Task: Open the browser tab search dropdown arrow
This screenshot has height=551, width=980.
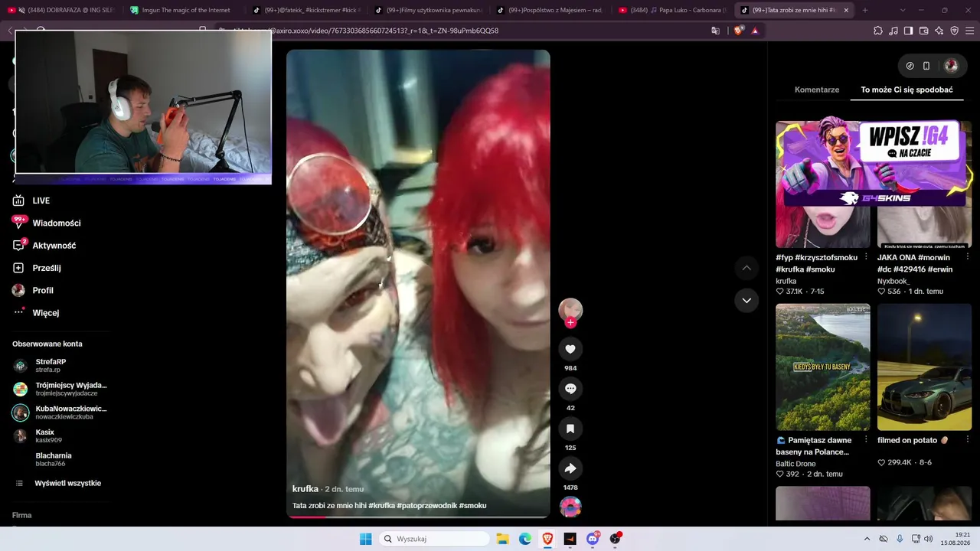Action: (x=903, y=10)
